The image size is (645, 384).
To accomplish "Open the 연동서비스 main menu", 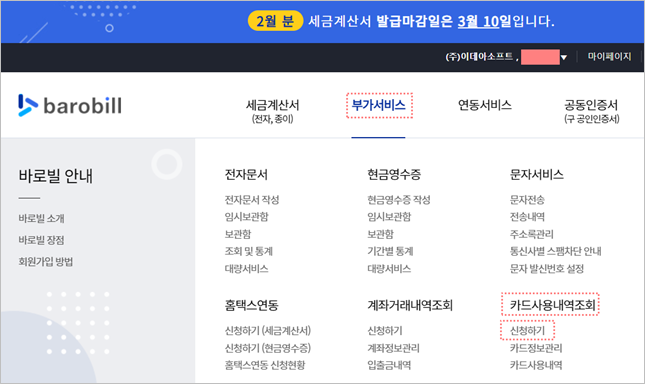I will pos(485,105).
